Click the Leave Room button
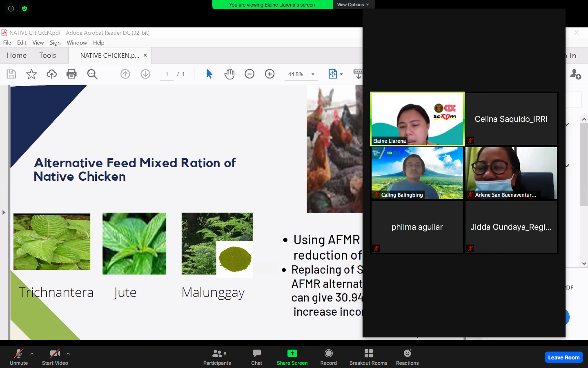 click(x=563, y=357)
